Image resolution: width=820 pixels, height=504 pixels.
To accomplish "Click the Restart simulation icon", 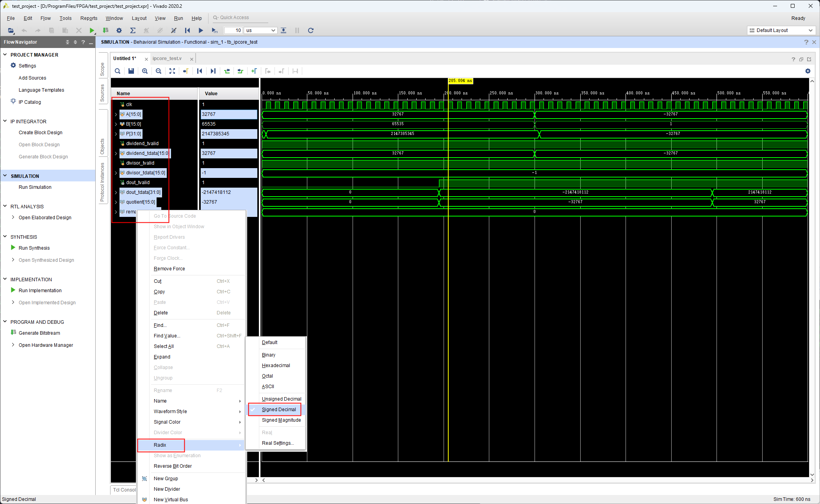I will (x=187, y=30).
